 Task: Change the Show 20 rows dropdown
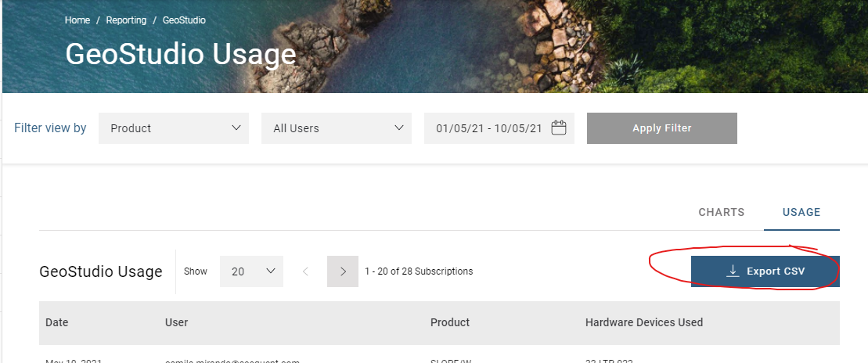(x=251, y=271)
